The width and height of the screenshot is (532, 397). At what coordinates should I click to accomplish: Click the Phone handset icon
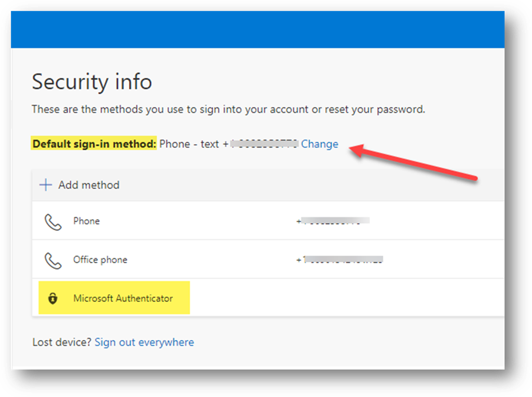click(53, 222)
